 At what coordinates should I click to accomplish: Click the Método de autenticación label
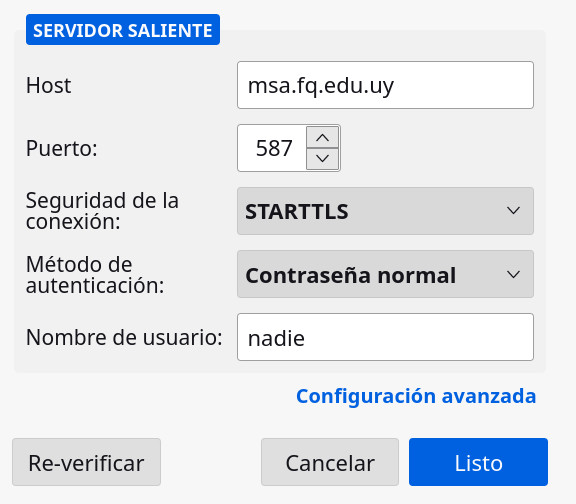[95, 274]
